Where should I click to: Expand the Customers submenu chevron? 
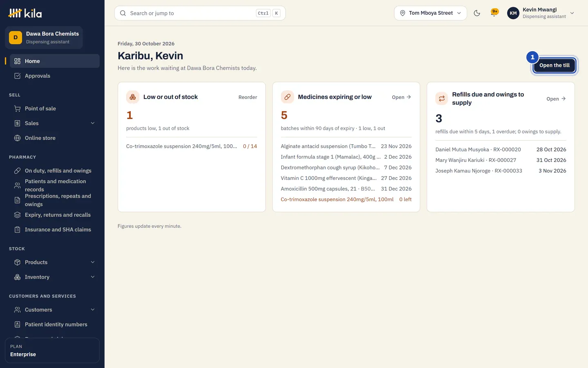tap(93, 310)
